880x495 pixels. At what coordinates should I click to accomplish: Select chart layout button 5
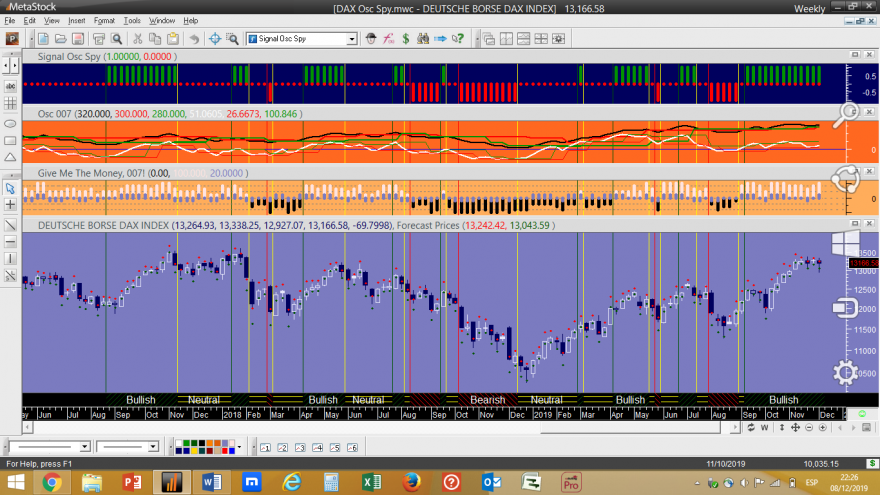coord(335,447)
